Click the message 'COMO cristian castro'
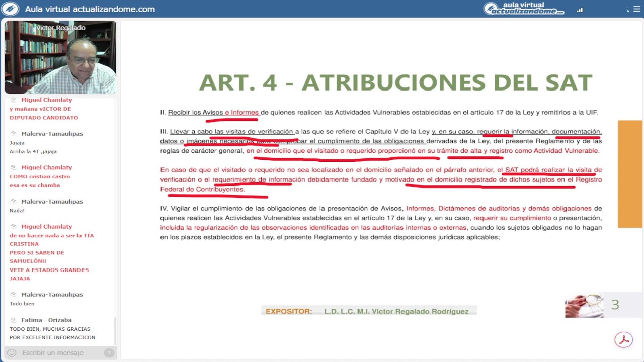Image resolution: width=644 pixels, height=362 pixels. (x=40, y=177)
